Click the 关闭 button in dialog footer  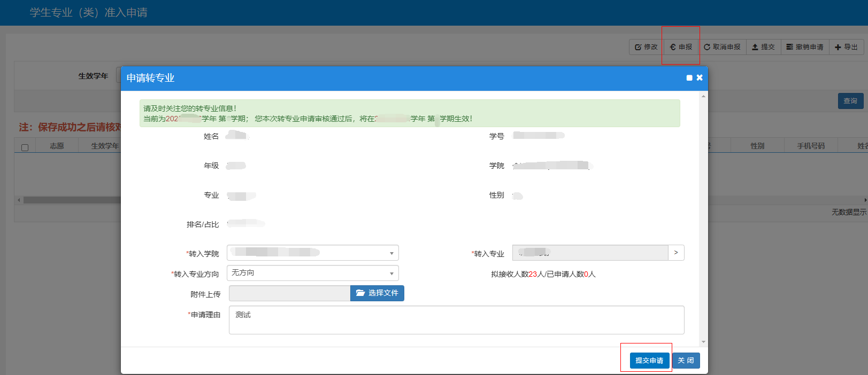point(686,361)
